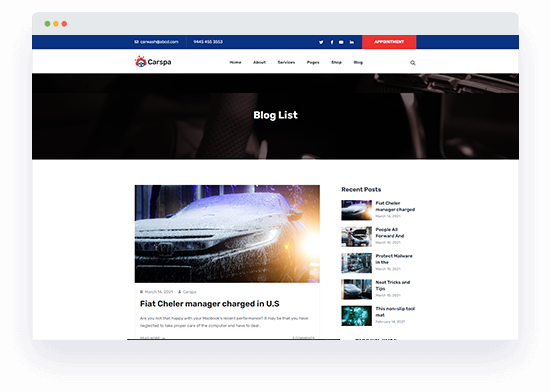This screenshot has height=392, width=551.
Task: Open the Twitter social icon
Action: [x=321, y=42]
